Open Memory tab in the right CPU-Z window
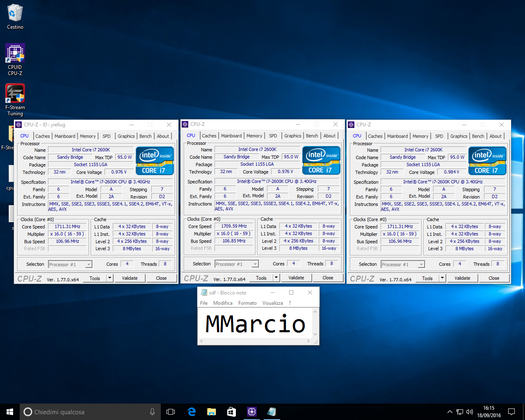The image size is (525, 420). point(420,136)
